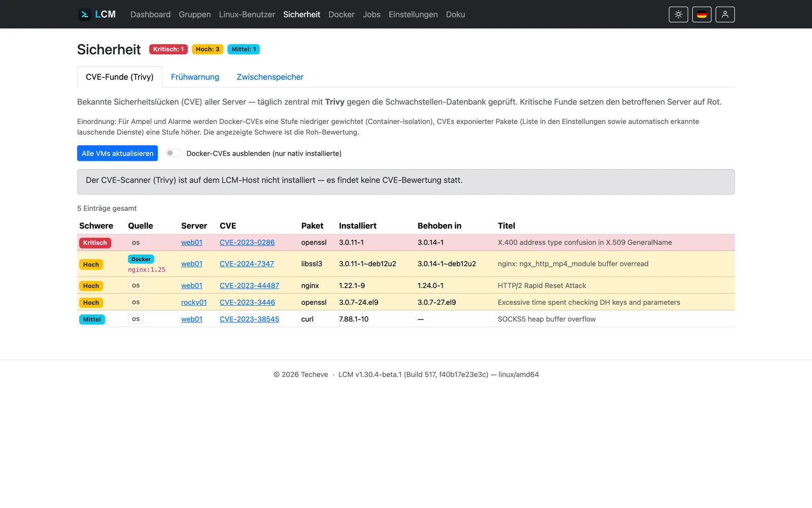Open language selector German flag icon
812x508 pixels.
click(x=702, y=14)
